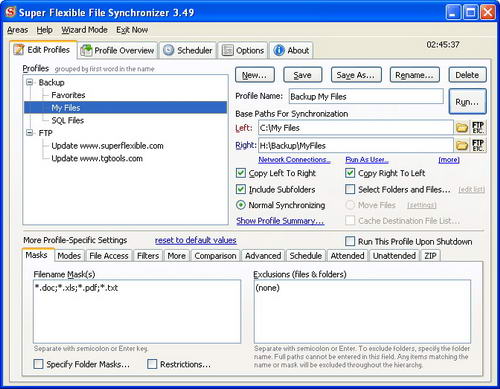Open Show Profile Summary link
Screen dimensions: 500x389
(x=280, y=221)
